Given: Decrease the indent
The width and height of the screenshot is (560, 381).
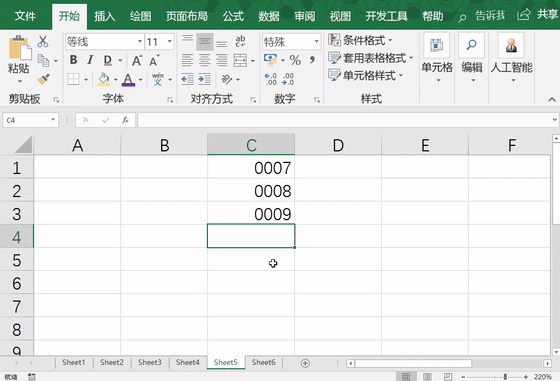Looking at the screenshot, I should coord(187,79).
